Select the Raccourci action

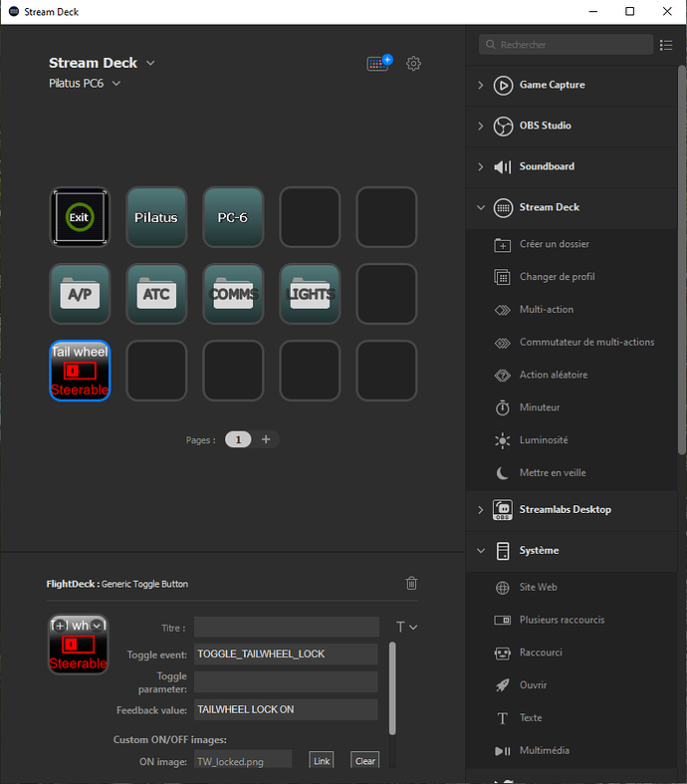(572, 653)
